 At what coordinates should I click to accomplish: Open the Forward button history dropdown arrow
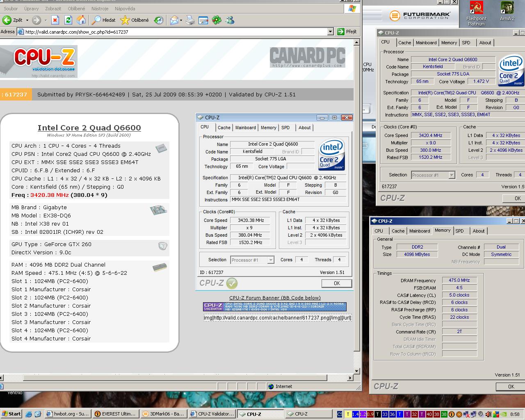click(x=45, y=20)
